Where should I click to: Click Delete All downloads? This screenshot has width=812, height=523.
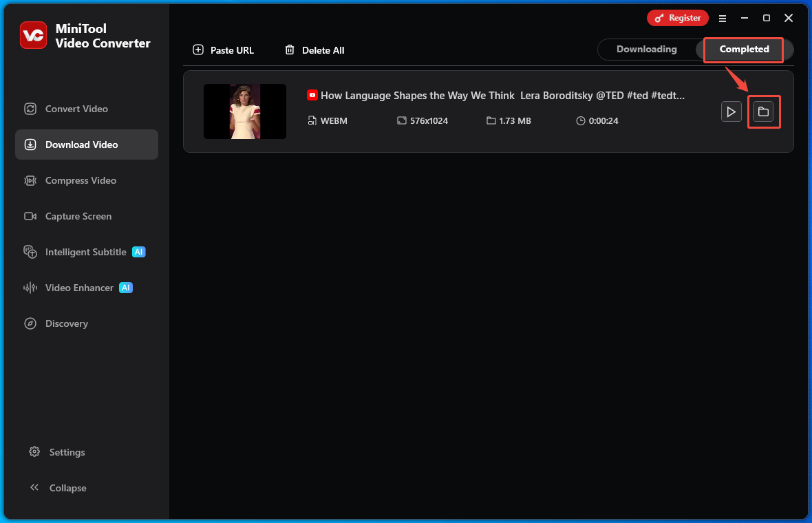[x=314, y=50]
